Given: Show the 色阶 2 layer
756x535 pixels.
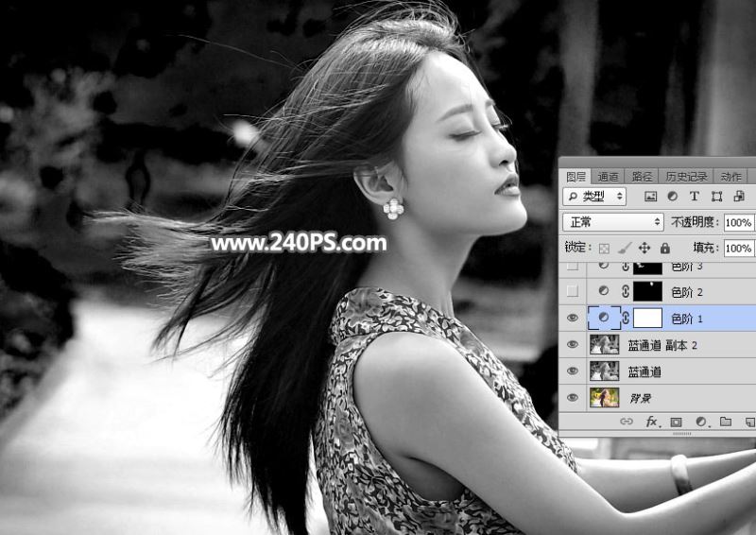Looking at the screenshot, I should pyautogui.click(x=573, y=291).
